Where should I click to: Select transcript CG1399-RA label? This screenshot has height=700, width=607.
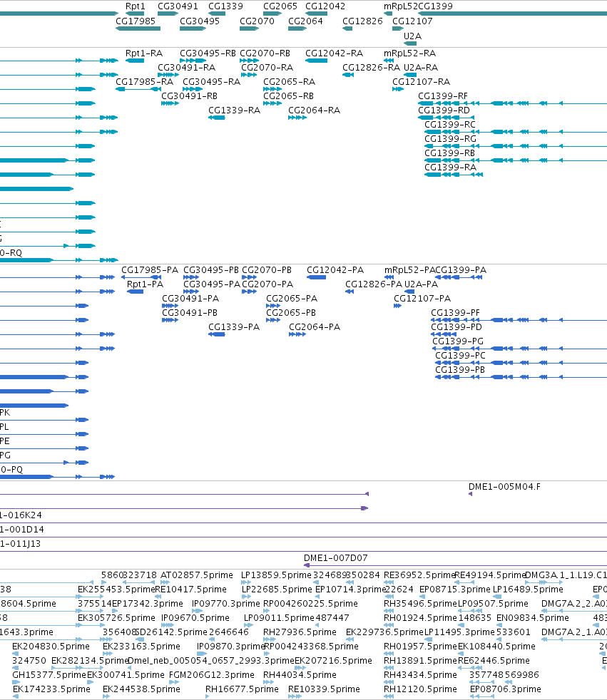(x=450, y=168)
